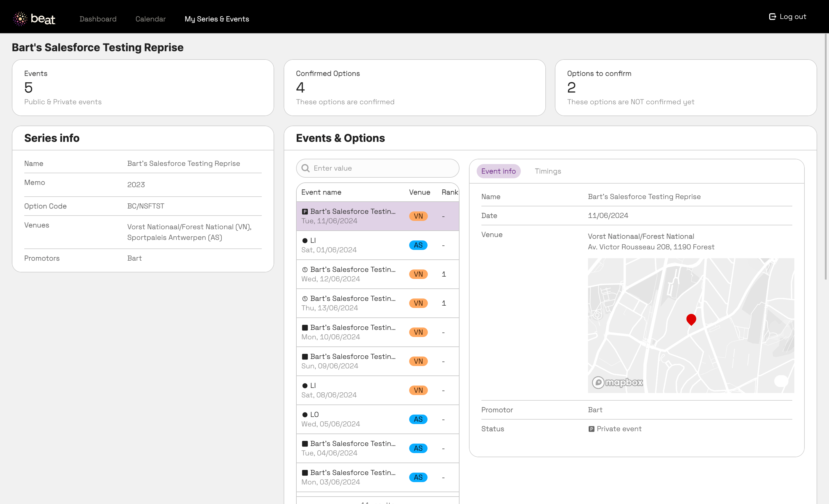Image resolution: width=829 pixels, height=504 pixels.
Task: Click the Option Code value BC/NSFTST
Action: coord(146,206)
